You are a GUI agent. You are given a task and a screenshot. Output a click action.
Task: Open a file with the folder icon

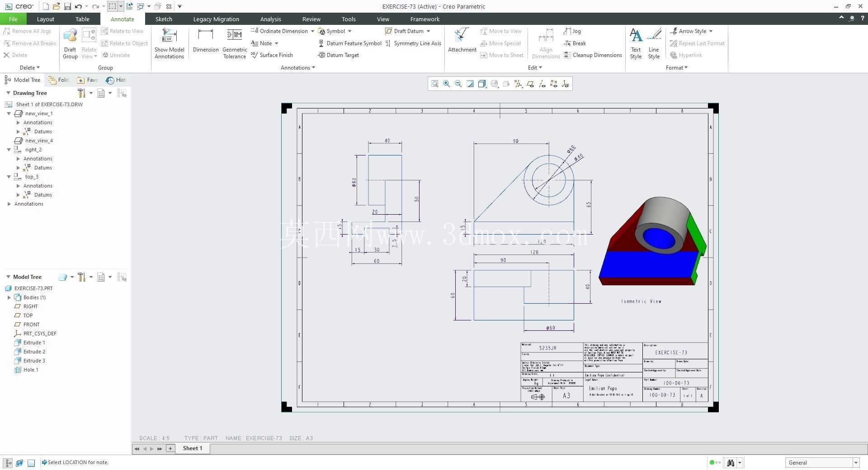coord(57,6)
